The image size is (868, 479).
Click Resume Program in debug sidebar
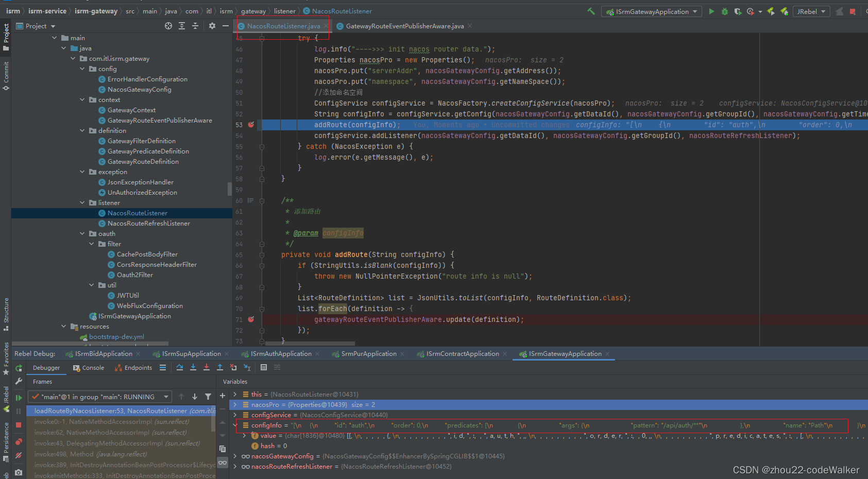click(19, 398)
